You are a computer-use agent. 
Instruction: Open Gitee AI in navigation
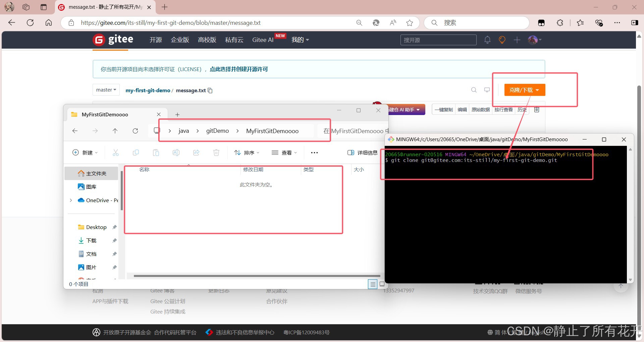[x=263, y=40]
